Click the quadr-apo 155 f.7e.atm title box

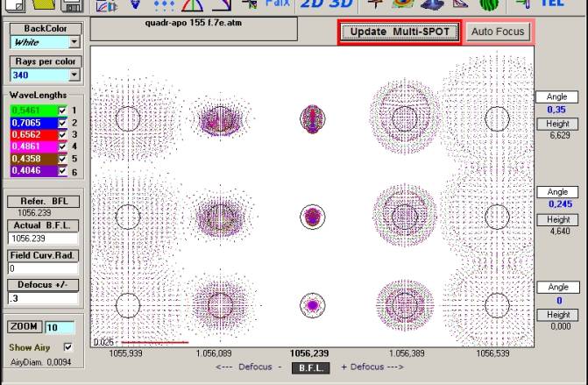click(x=194, y=29)
